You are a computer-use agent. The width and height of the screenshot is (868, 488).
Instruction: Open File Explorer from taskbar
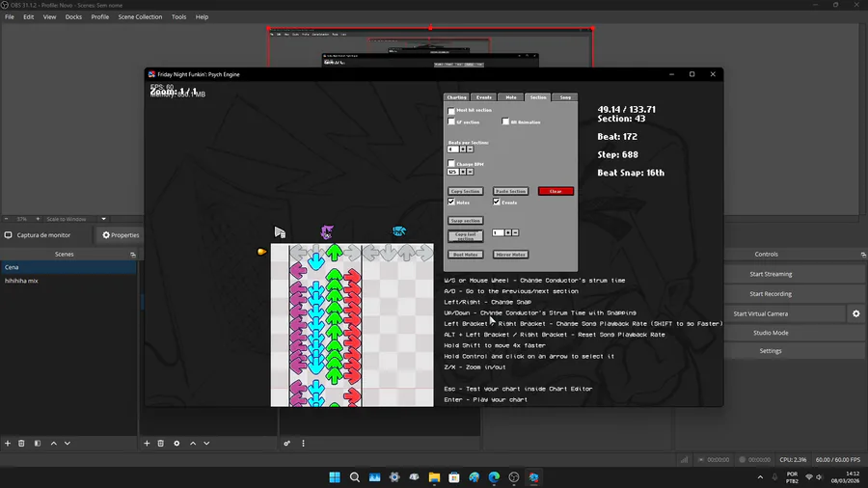coord(434,477)
